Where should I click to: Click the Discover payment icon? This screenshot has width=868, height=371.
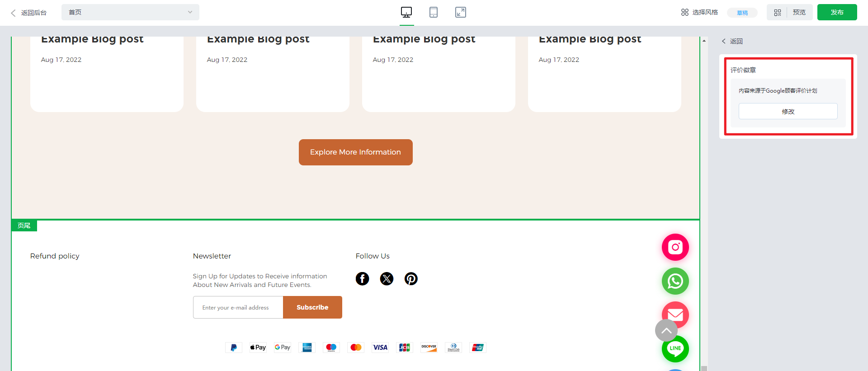point(429,348)
